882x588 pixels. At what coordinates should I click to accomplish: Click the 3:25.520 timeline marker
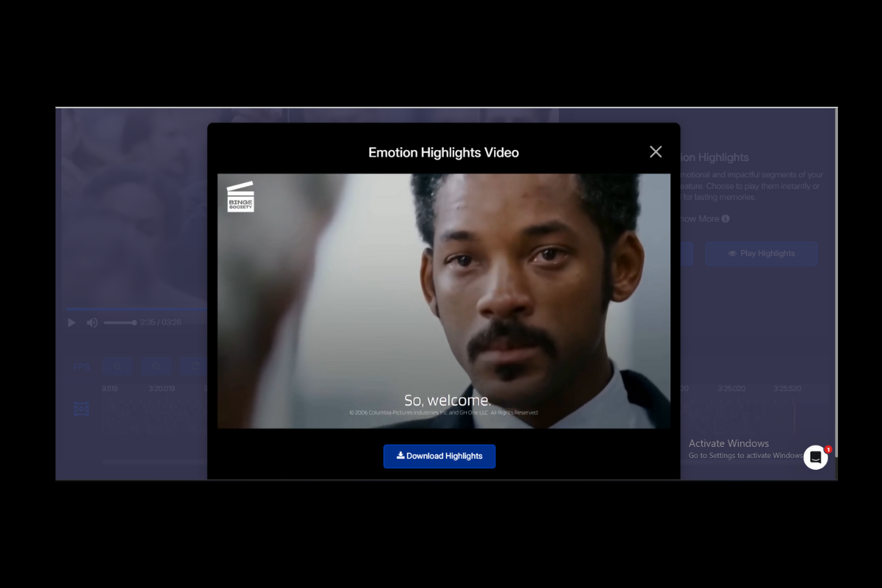[x=787, y=389]
